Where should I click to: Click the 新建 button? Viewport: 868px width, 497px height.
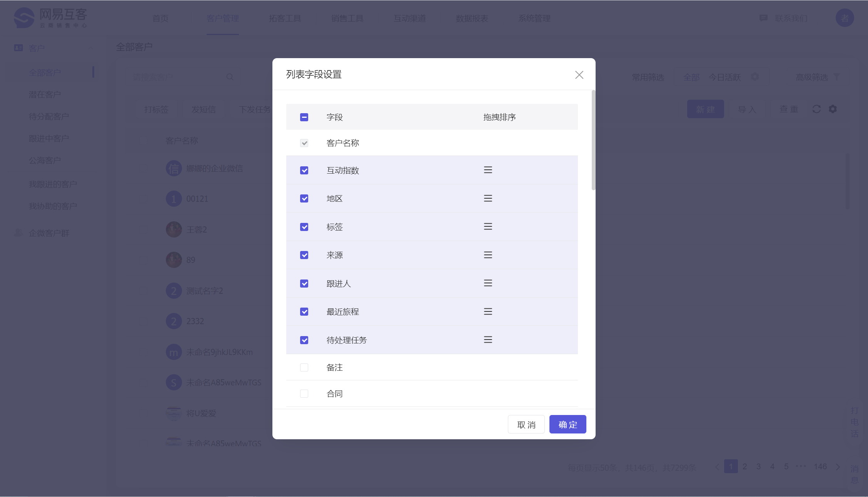[705, 109]
